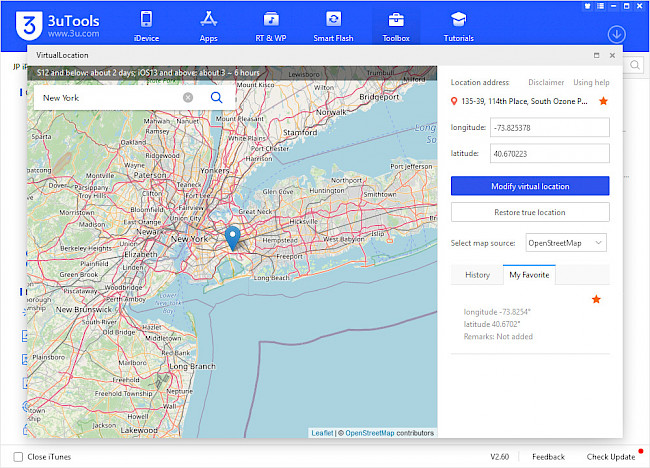This screenshot has width=650, height=468.
Task: Open RT & WP section
Action: 271,27
